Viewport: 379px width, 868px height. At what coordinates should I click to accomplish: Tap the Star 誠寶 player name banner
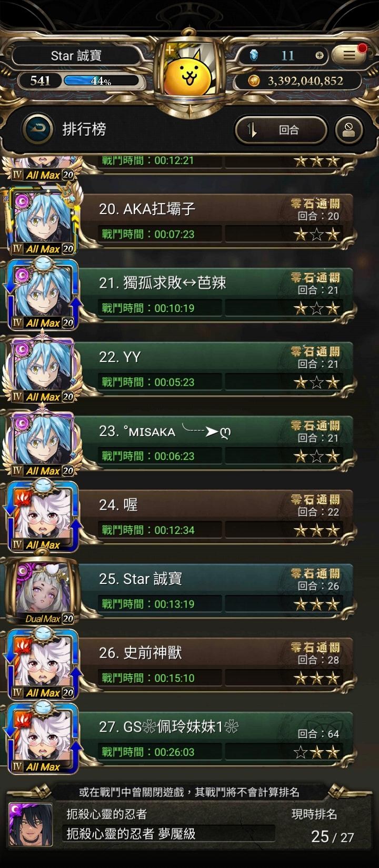[x=76, y=55]
